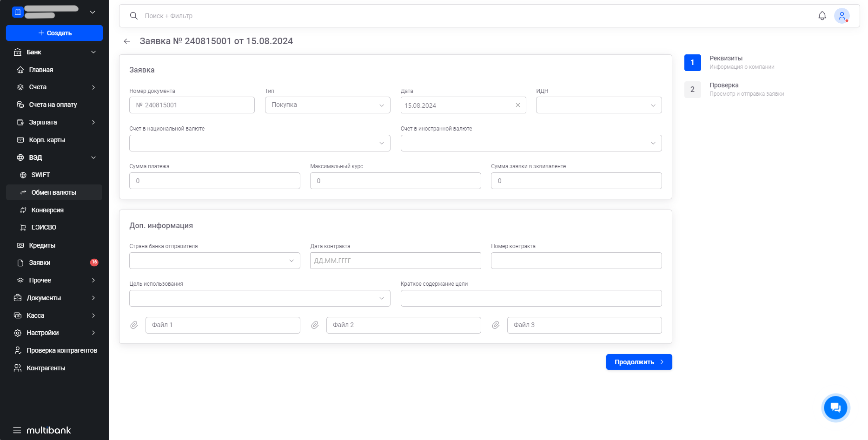Viewport: 868px width, 440px height.
Task: Open the Тип dropdown showing Покупка
Action: [x=327, y=105]
